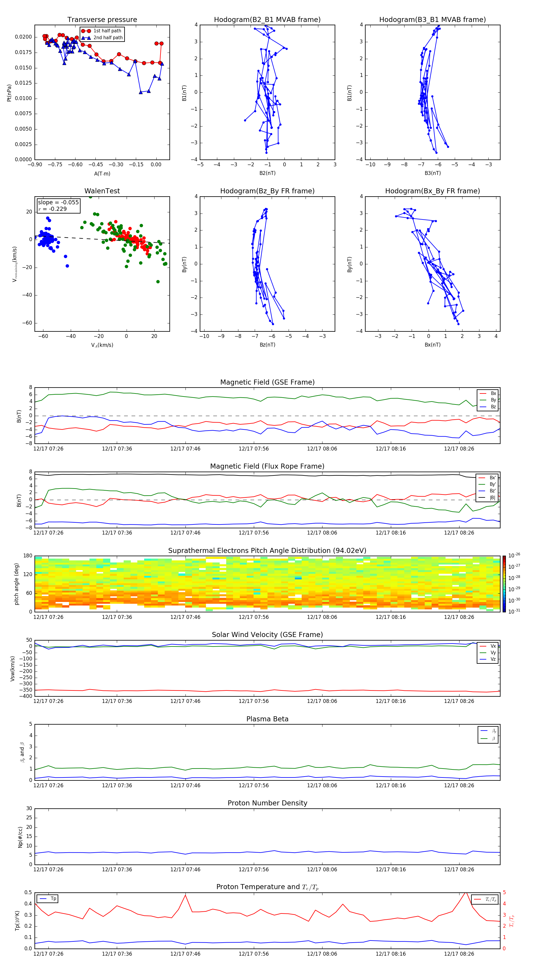535x980 pixels.
Task: Select the green β legend entry
Action: pyautogui.click(x=488, y=739)
